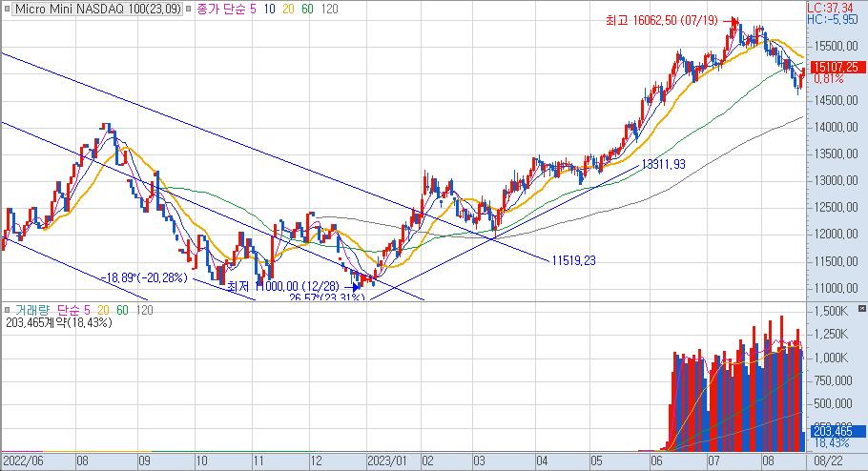868x471 pixels.
Task: Click the 04 month label on date axis
Action: [x=542, y=461]
